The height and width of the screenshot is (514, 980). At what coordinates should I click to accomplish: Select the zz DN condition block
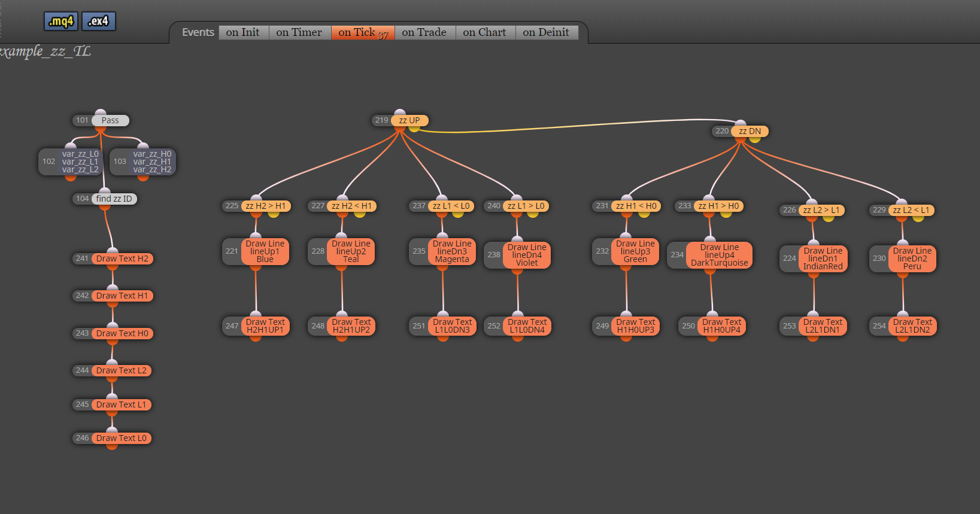coord(750,131)
